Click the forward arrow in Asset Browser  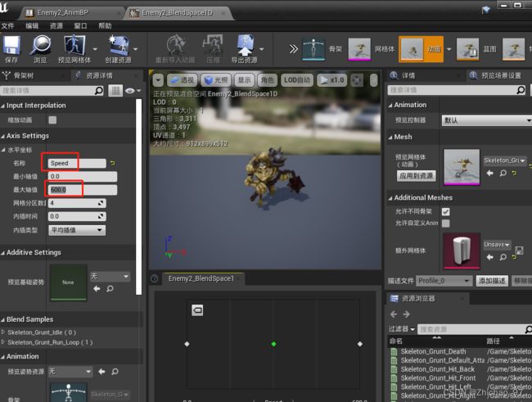tap(407, 314)
